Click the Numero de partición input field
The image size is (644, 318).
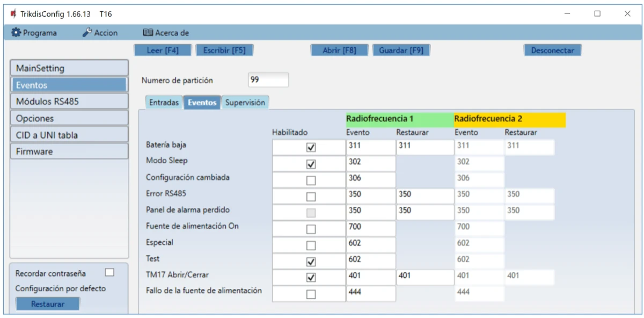(268, 80)
